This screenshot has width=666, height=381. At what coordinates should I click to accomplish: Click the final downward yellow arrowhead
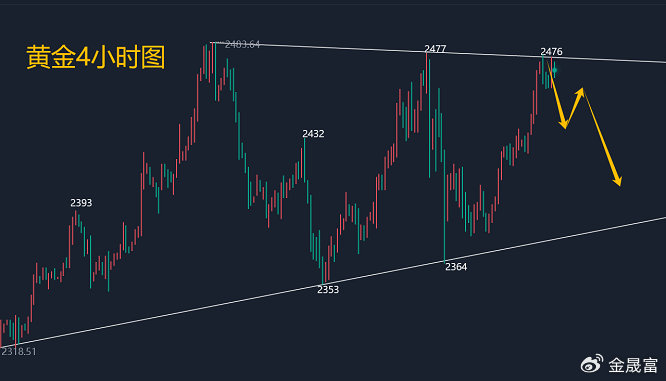618,181
